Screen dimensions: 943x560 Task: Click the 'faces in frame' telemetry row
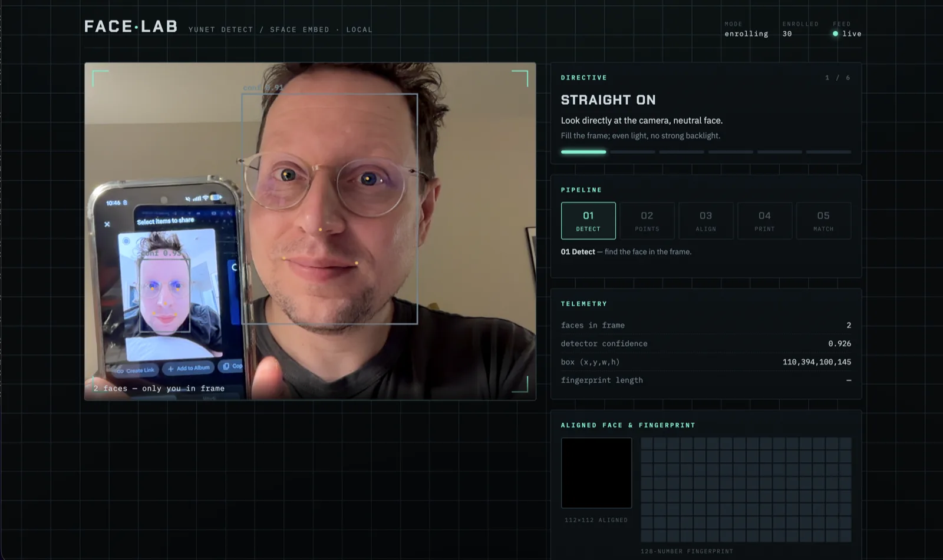coord(706,325)
